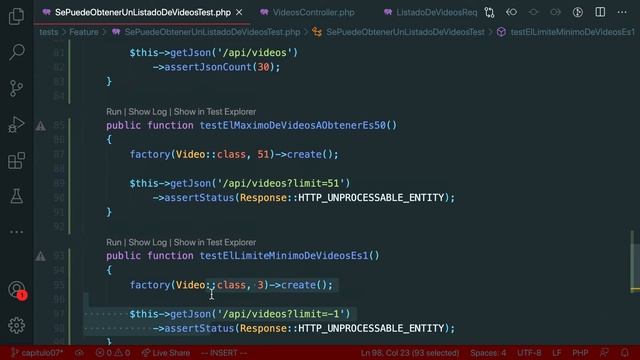Open the Testing flask view
This screenshot has height=360, width=640.
pyautogui.click(x=16, y=196)
